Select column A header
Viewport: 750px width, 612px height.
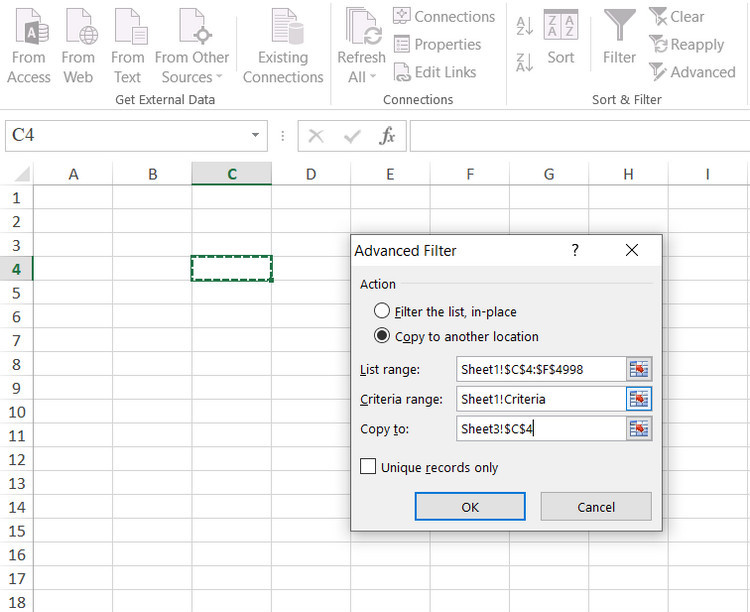click(73, 174)
